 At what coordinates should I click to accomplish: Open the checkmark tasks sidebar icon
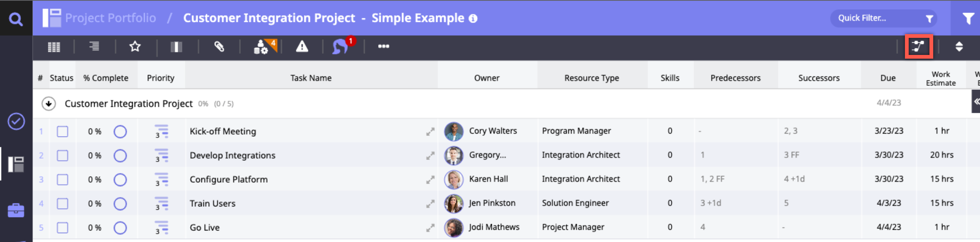point(16,122)
